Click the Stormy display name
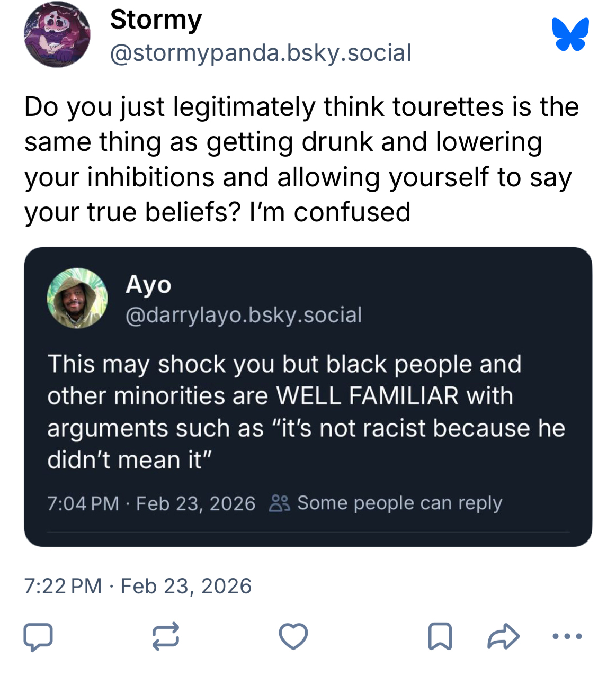Viewport: 616px width, 676px height. [x=156, y=20]
